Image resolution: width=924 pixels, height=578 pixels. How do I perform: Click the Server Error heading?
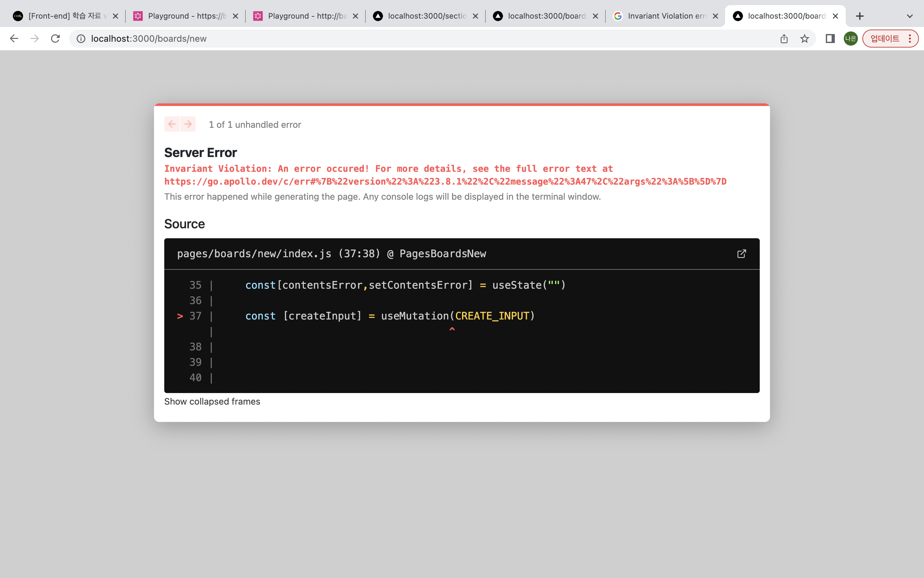(x=201, y=153)
